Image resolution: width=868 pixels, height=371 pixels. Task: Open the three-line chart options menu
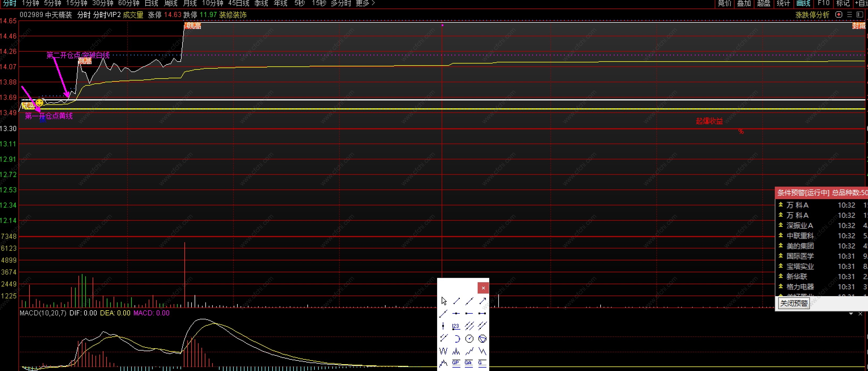tap(850, 14)
